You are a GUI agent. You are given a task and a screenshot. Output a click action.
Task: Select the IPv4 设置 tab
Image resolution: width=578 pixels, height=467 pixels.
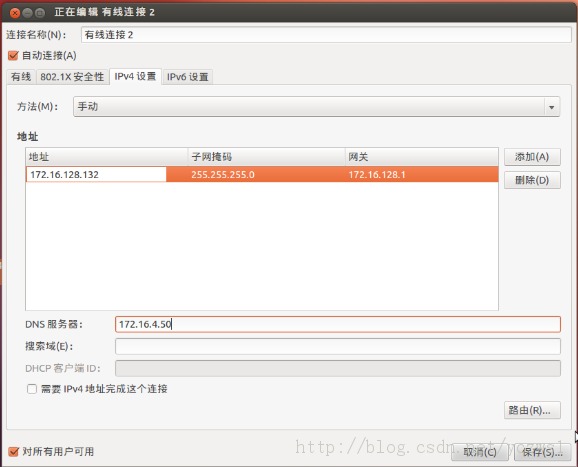(x=135, y=76)
